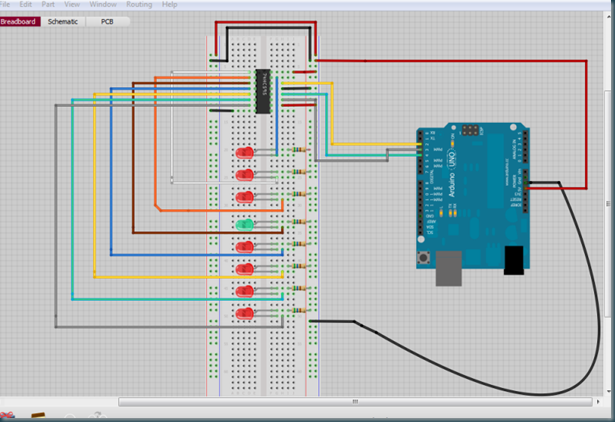This screenshot has width=615, height=422.
Task: Switch to the Schematic view tab
Action: pos(63,22)
